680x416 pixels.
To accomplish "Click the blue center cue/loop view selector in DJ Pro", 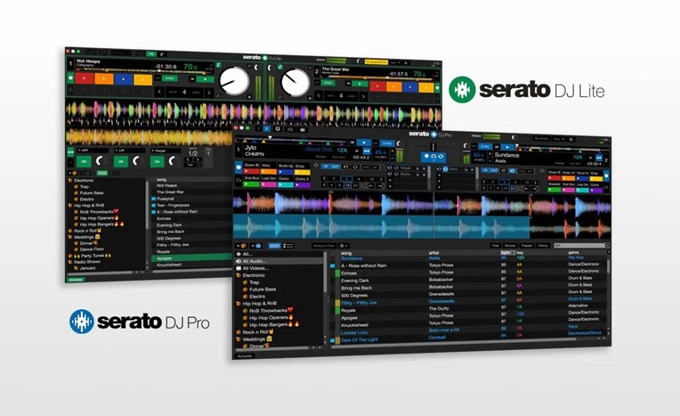I will click(433, 157).
